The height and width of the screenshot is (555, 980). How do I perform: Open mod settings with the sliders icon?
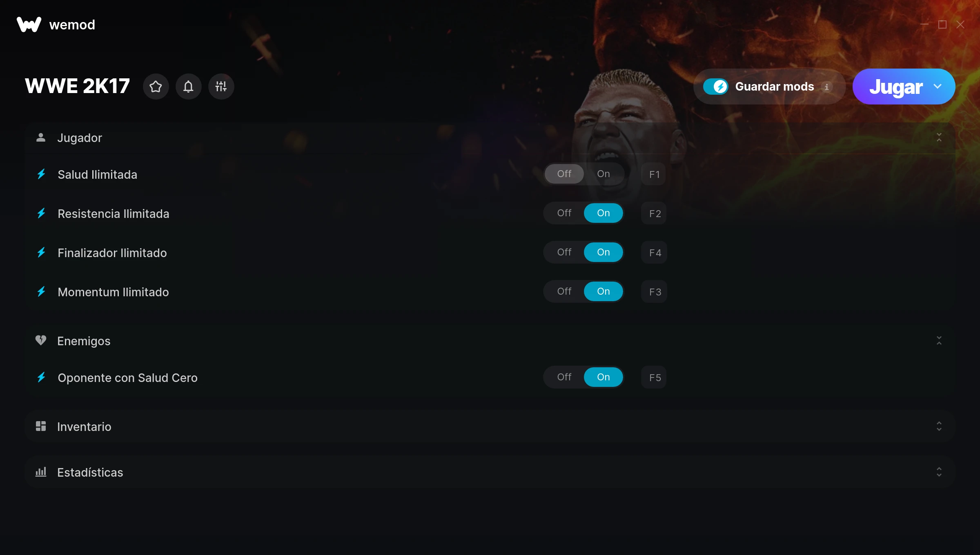[221, 87]
